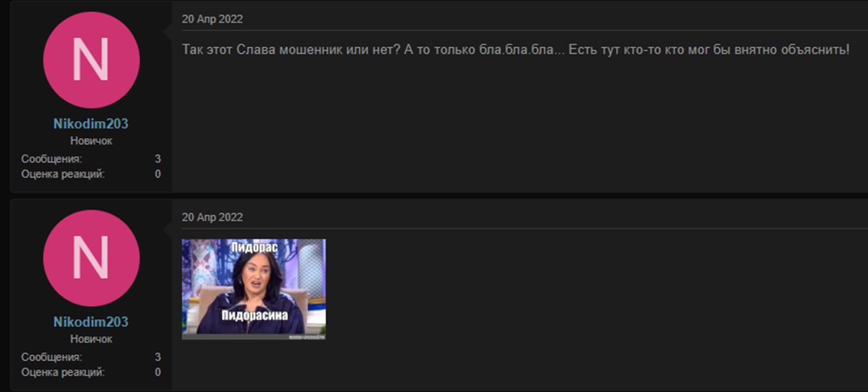Click the first post's 20 Апр 2022 date
This screenshot has width=868, height=392.
tap(212, 19)
